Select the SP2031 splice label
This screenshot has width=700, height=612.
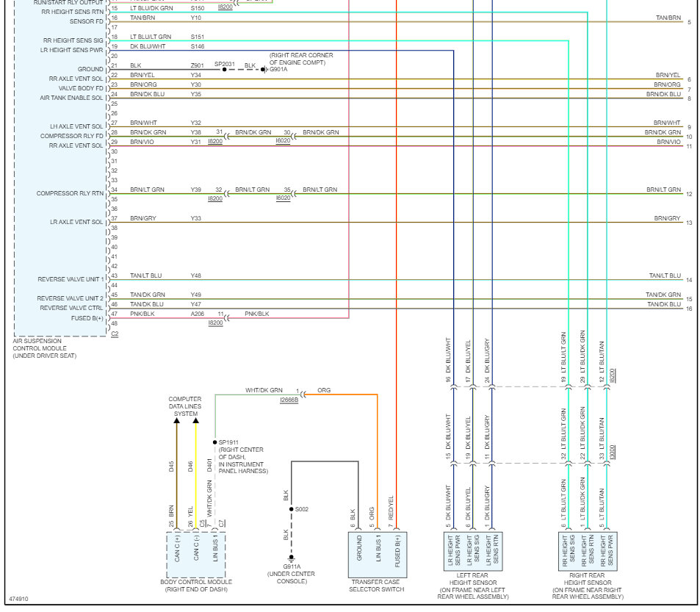click(x=225, y=64)
